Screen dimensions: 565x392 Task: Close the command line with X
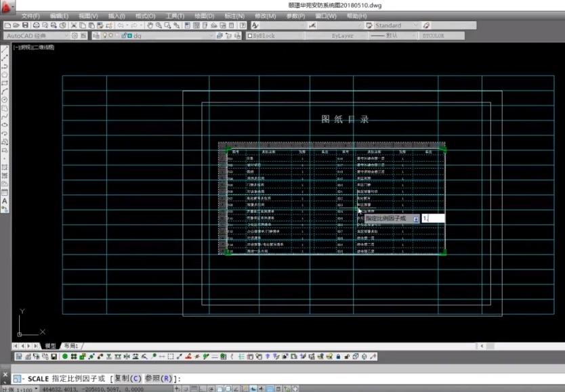(x=5, y=374)
